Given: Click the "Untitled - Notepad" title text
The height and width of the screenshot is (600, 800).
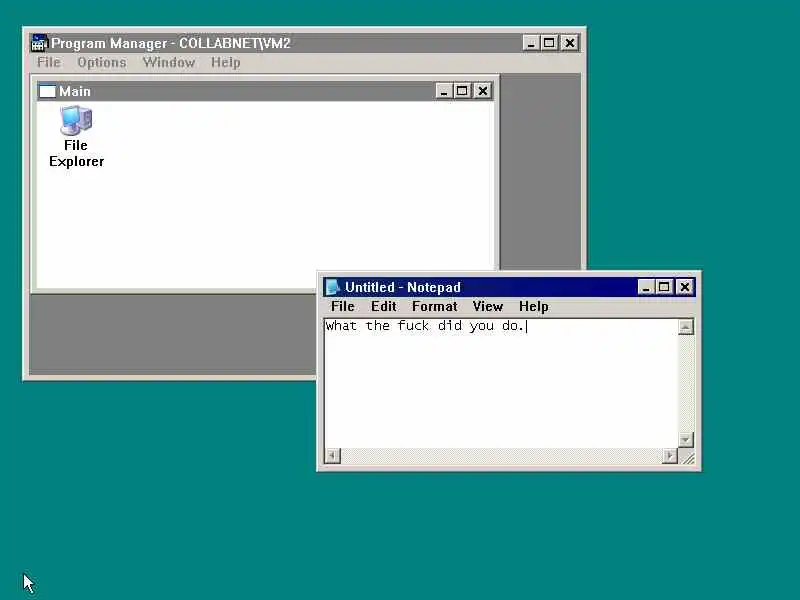Looking at the screenshot, I should pyautogui.click(x=403, y=287).
